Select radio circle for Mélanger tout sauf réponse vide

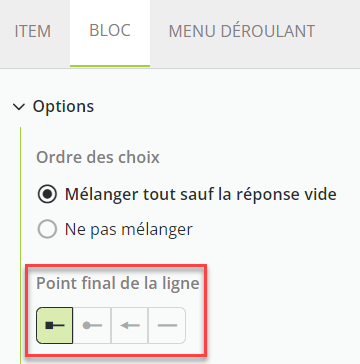(x=47, y=194)
